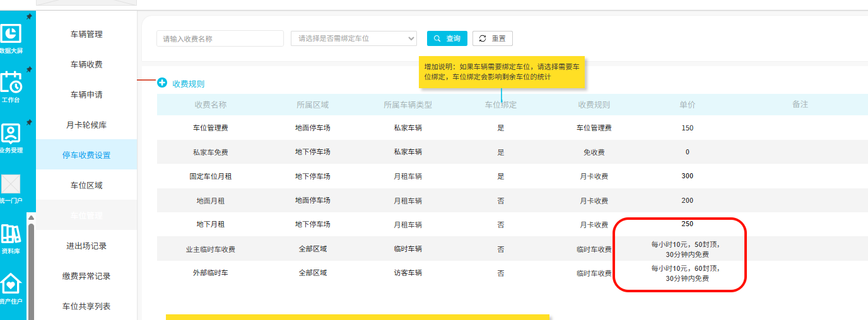Open 车辆管理 menu item
This screenshot has height=320, width=868.
(x=86, y=34)
